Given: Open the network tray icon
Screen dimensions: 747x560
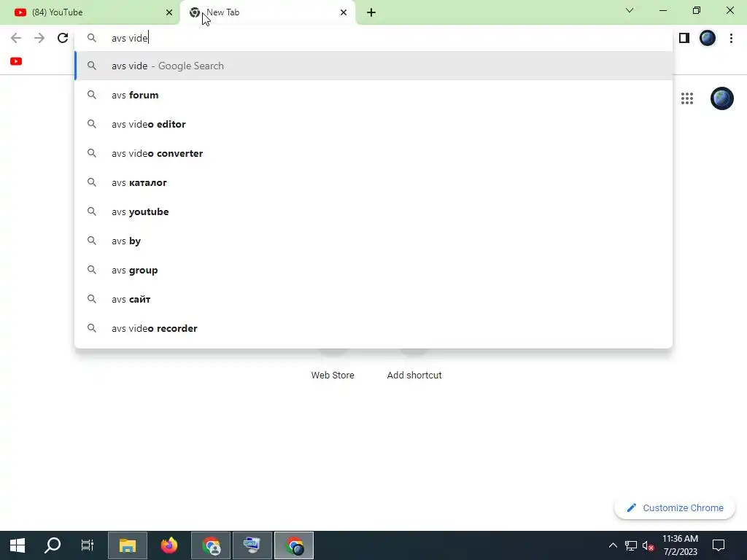Looking at the screenshot, I should 631,545.
